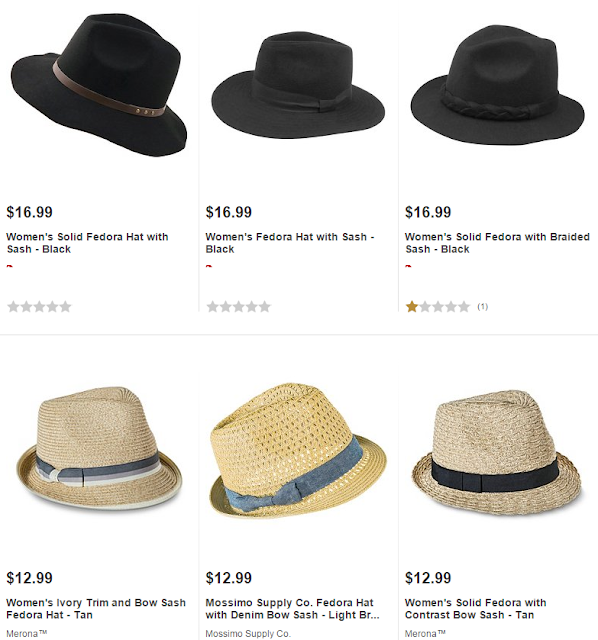Open 'Women's Solid Fedora with Braided Sash' title

point(497,243)
